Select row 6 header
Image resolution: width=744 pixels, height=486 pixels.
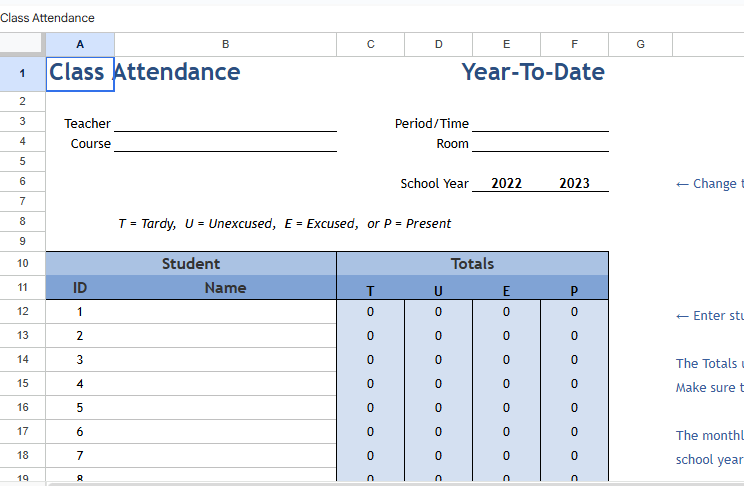(22, 181)
